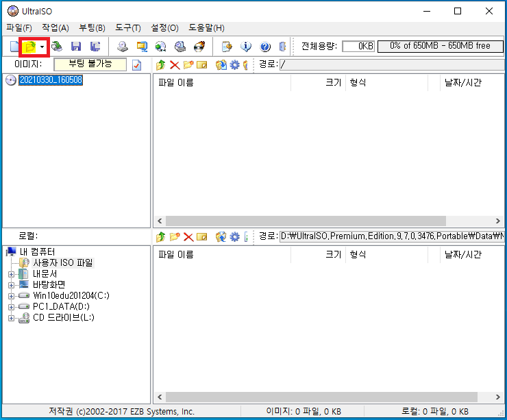The height and width of the screenshot is (420, 507).
Task: Open the 설정(O) menu
Action: [164, 28]
